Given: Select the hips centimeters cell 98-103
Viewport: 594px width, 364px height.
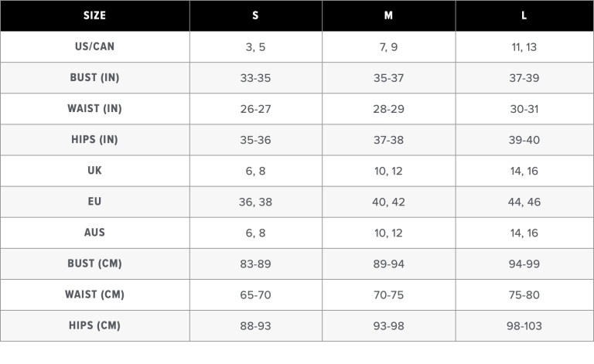Looking at the screenshot, I should (x=524, y=325).
